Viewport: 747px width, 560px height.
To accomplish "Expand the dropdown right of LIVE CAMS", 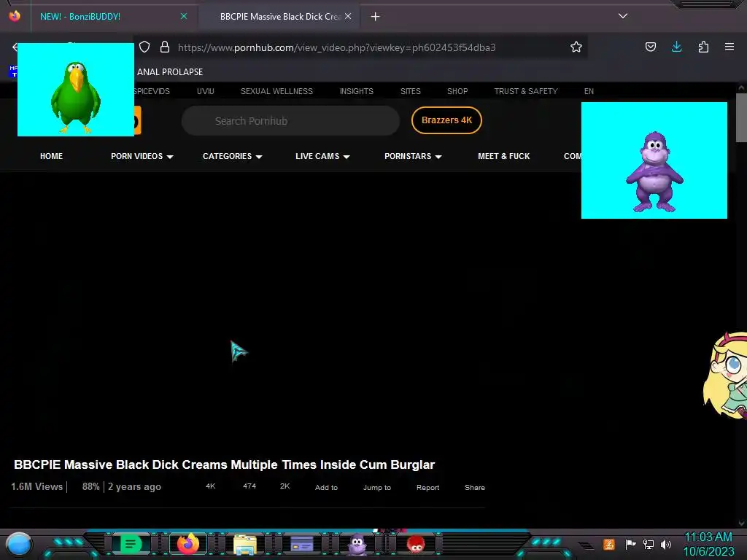I will 413,156.
